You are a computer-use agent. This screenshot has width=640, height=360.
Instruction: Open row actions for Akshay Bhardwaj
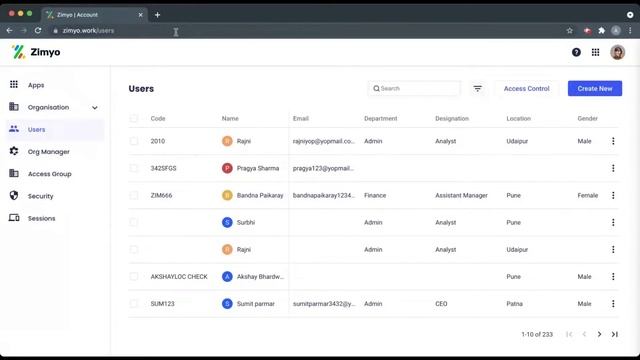tap(613, 277)
